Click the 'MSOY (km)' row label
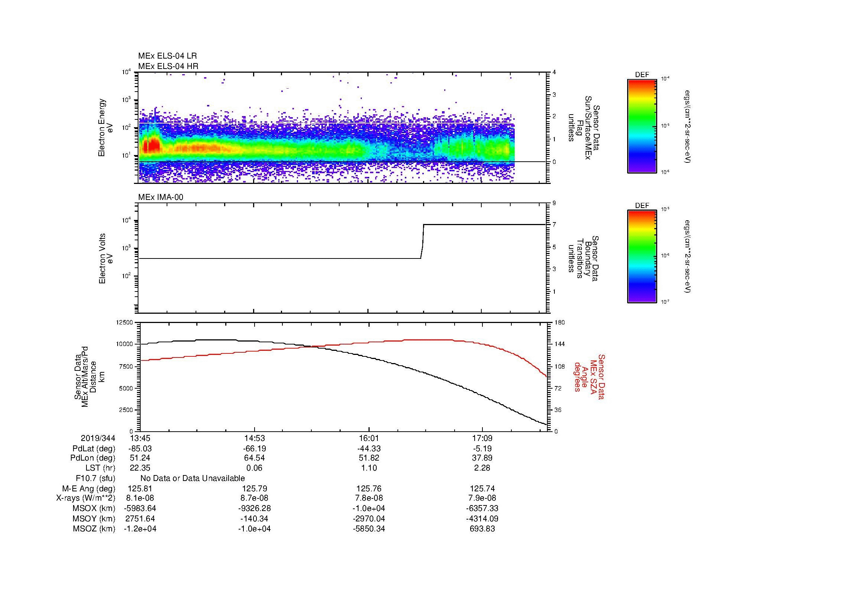 (x=94, y=518)
